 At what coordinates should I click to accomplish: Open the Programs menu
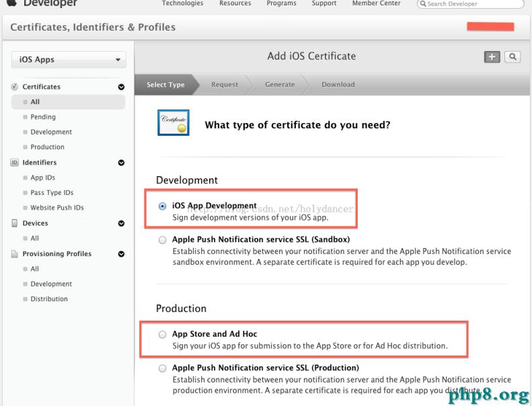coord(281,3)
